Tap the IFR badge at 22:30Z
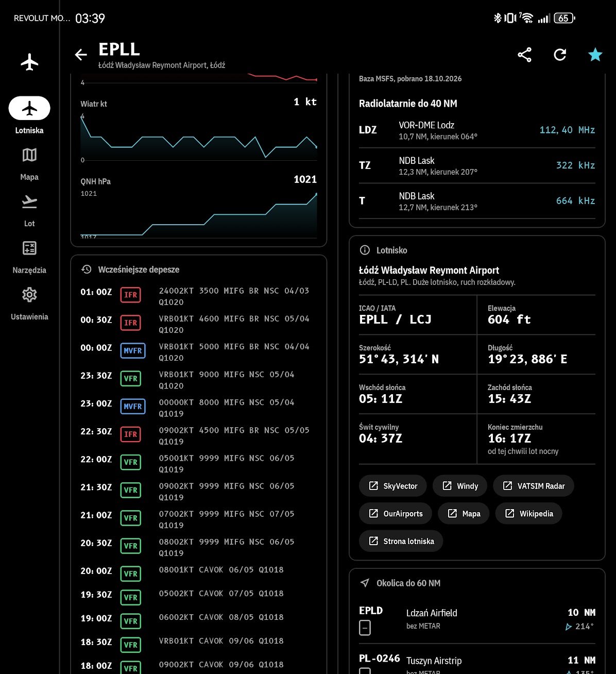The image size is (616, 674). [131, 434]
